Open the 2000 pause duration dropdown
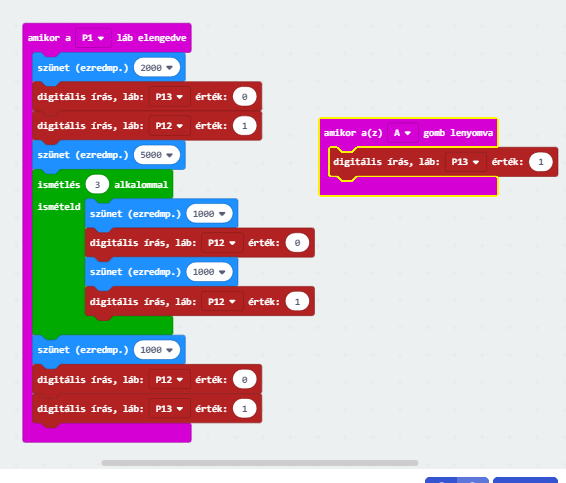Screen dimensions: 566x483 [x=157, y=68]
